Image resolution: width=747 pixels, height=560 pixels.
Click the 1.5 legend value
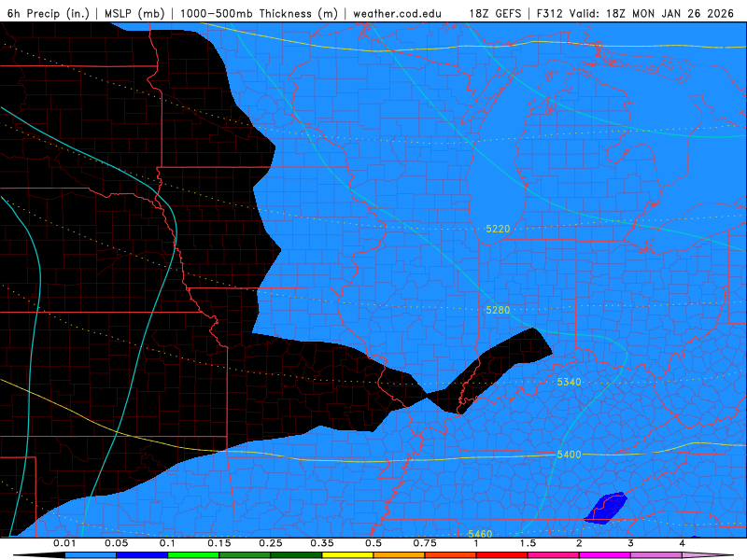click(528, 543)
